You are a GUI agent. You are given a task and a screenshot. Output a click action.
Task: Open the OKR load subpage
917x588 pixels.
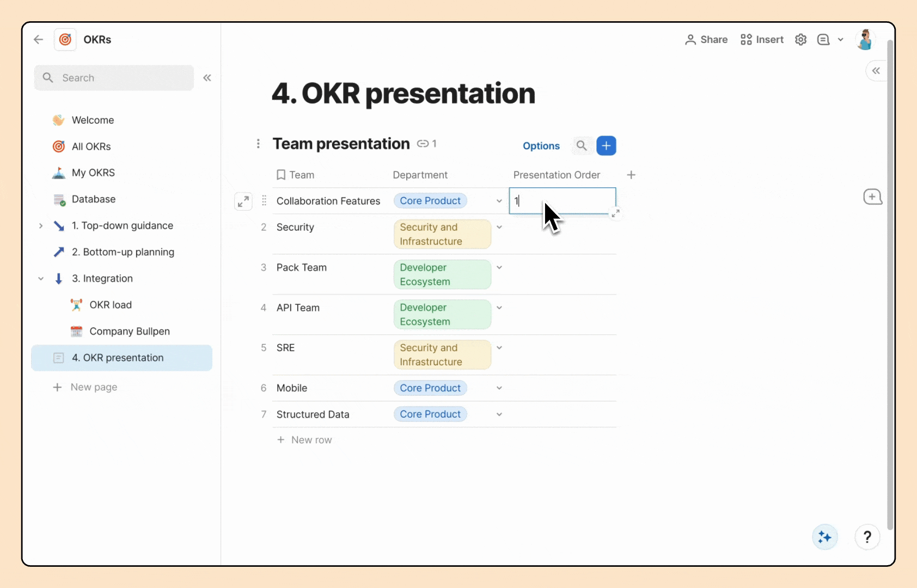click(x=122, y=305)
